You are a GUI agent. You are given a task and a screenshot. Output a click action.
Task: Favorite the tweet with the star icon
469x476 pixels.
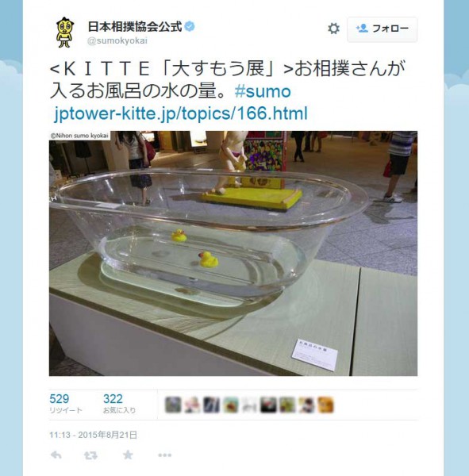click(128, 455)
